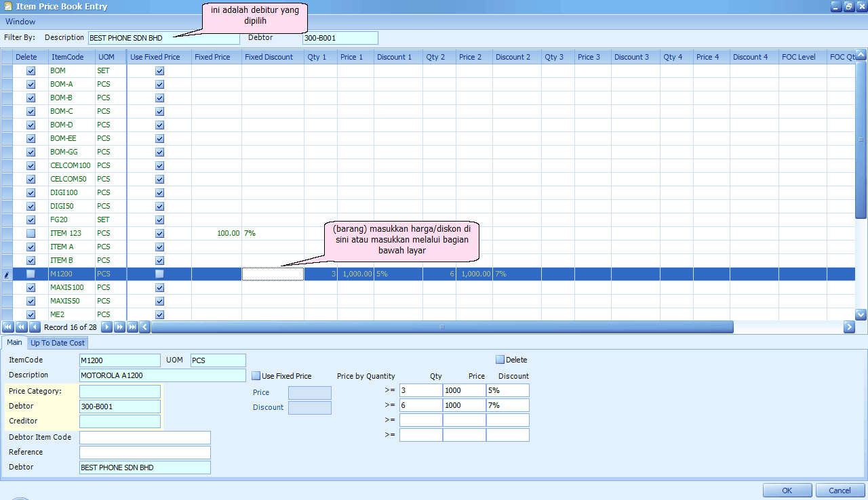
Task: Select the FG20 item code cell
Action: click(71, 220)
